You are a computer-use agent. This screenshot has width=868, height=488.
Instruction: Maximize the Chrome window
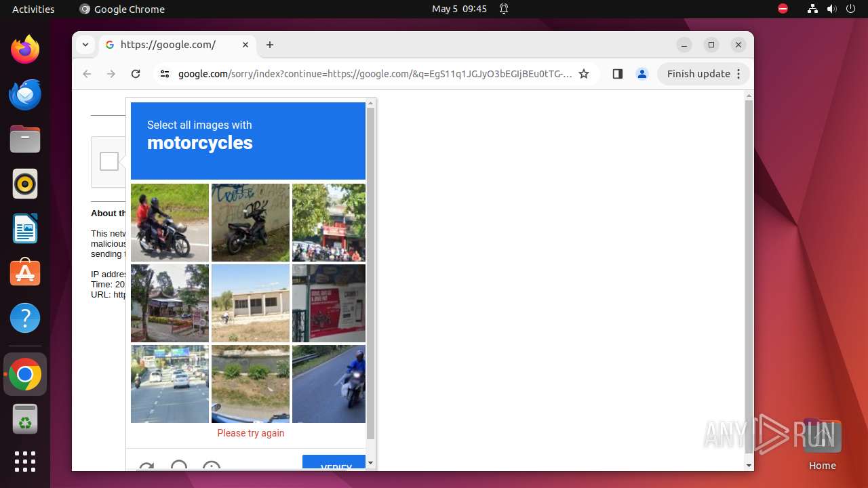(x=711, y=45)
